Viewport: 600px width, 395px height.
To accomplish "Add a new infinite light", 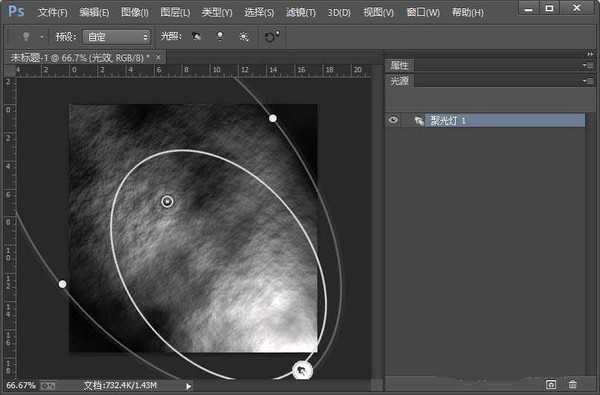I will 244,37.
